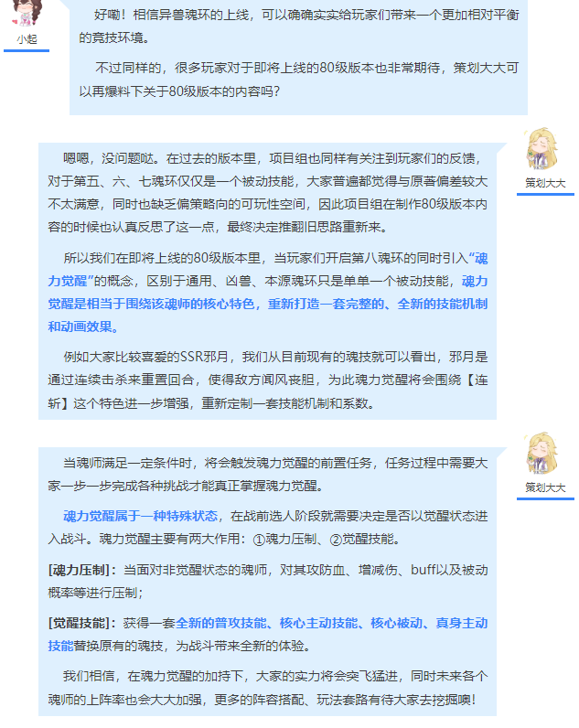The image size is (579, 728).
Task: Click blue underline under first 策划大大
Action: 545,194
